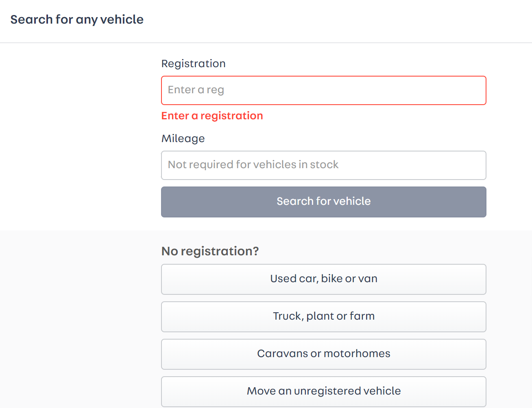Click the 'Not required for vehicles in stock' box
The image size is (532, 408).
point(323,165)
